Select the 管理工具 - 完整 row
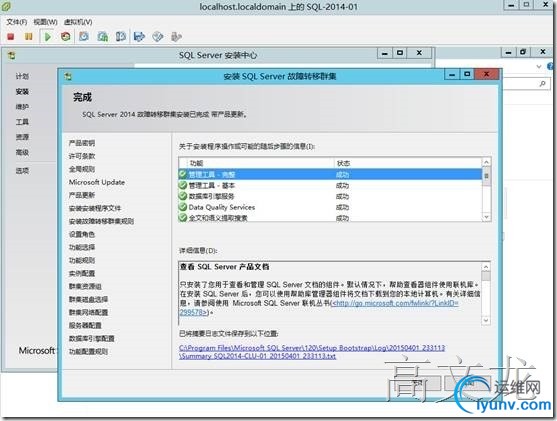Image resolution: width=557 pixels, height=421 pixels. tap(330, 174)
